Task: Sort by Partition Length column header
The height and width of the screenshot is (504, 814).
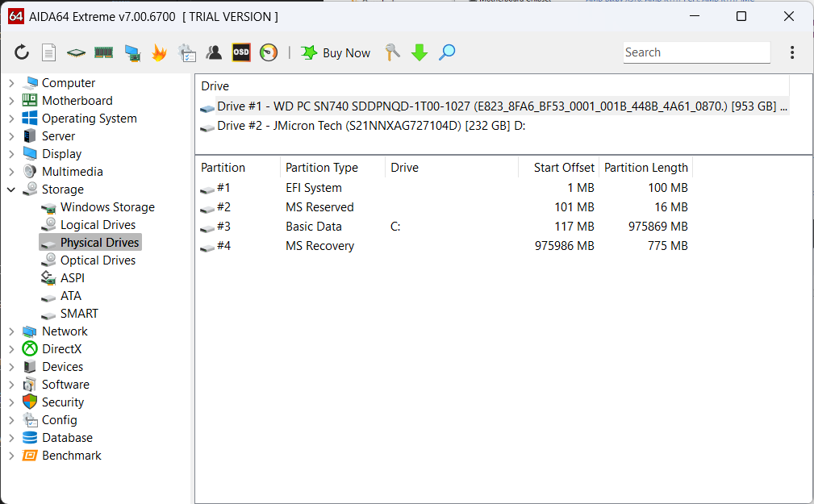Action: click(x=646, y=168)
